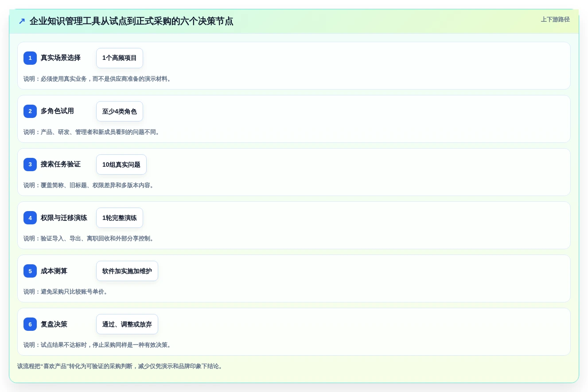Select step number 1 badge
Screen dimensions: 588x392
30,58
